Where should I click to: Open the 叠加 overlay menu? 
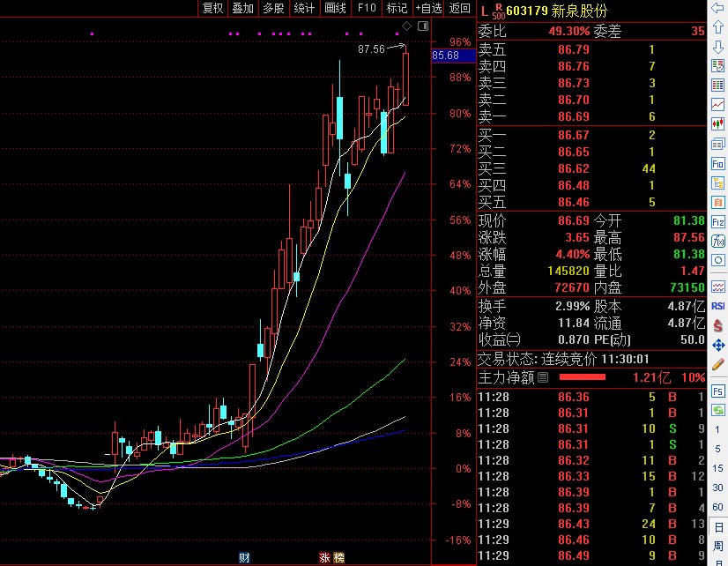point(243,8)
